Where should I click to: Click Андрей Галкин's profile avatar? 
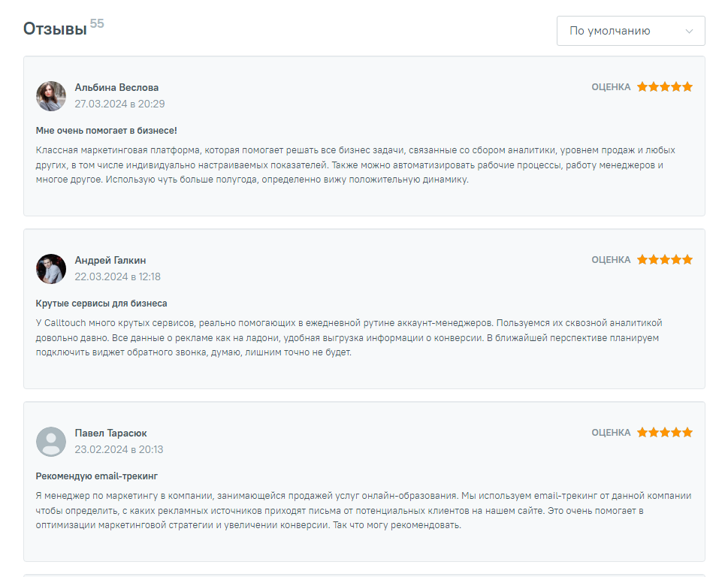coord(51,268)
